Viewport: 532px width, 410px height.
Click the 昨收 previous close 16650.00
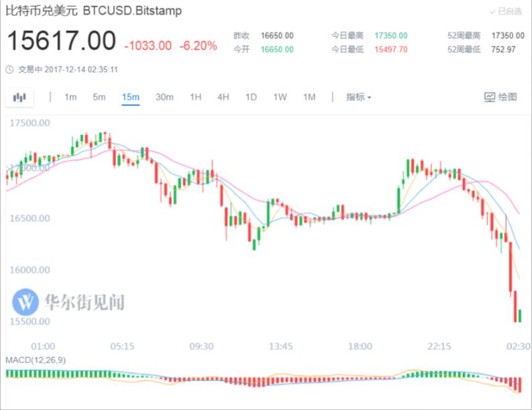click(277, 36)
